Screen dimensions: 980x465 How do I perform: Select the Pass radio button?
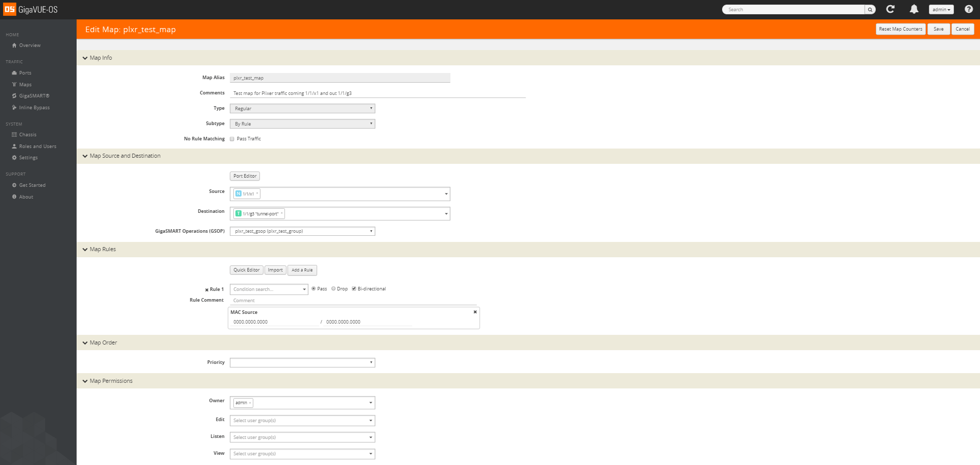pyautogui.click(x=314, y=289)
